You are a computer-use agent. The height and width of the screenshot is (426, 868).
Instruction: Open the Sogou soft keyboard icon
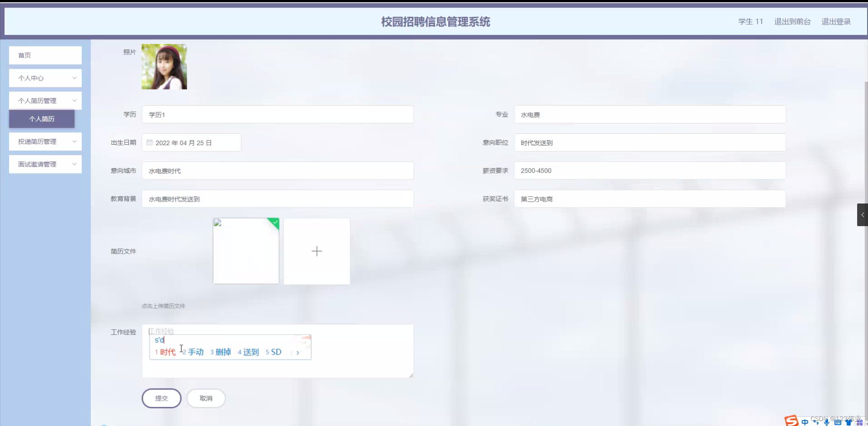pyautogui.click(x=839, y=422)
